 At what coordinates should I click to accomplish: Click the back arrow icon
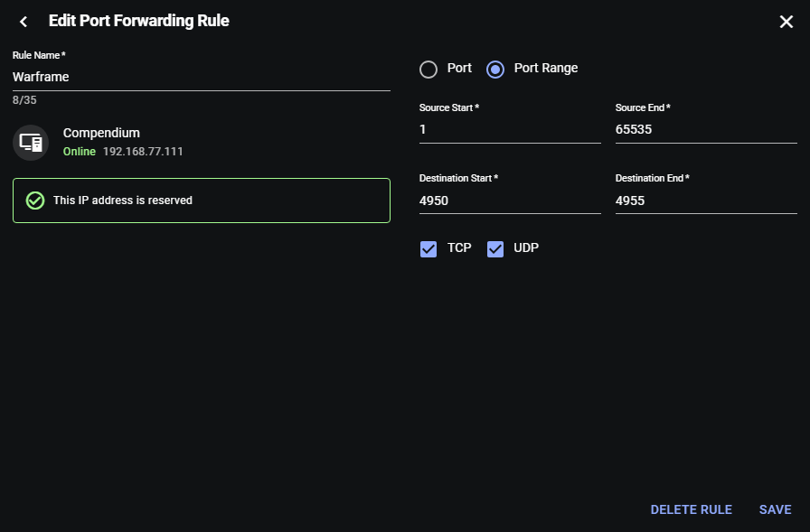[24, 22]
